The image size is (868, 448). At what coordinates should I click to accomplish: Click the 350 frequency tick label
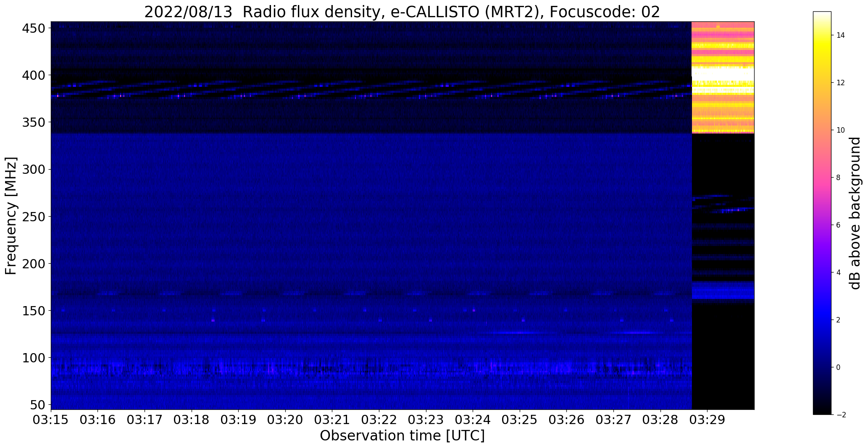(34, 123)
